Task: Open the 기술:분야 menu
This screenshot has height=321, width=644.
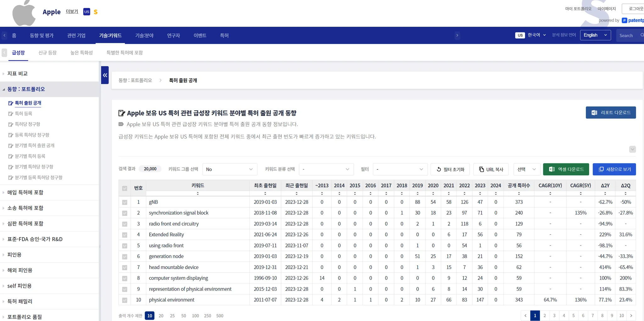Action: coord(144,35)
